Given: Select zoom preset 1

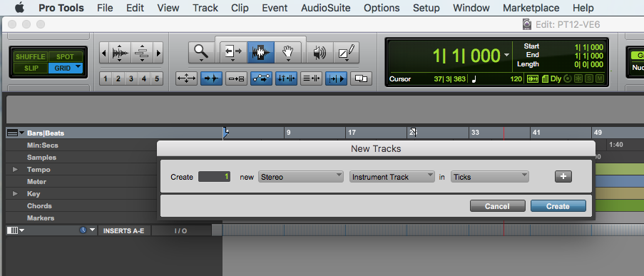Looking at the screenshot, I should [x=106, y=78].
